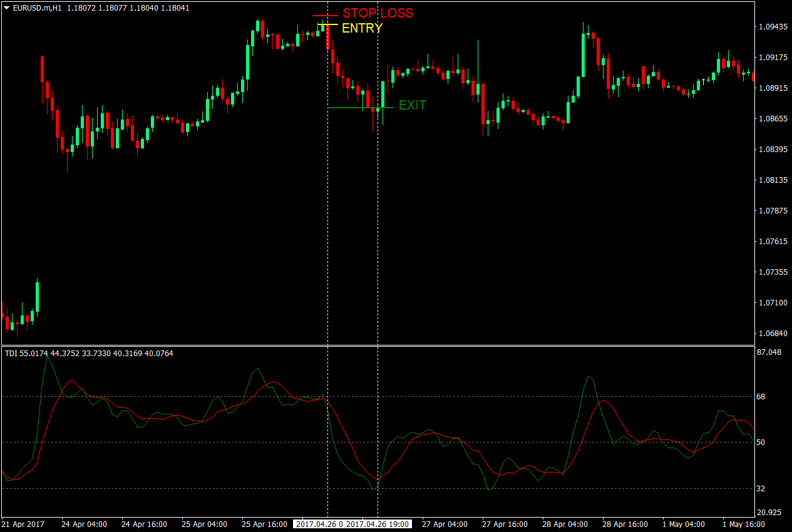Image resolution: width=792 pixels, height=532 pixels.
Task: Click the highlighted 2017.04.26 19:00 timestamp
Action: (x=379, y=524)
